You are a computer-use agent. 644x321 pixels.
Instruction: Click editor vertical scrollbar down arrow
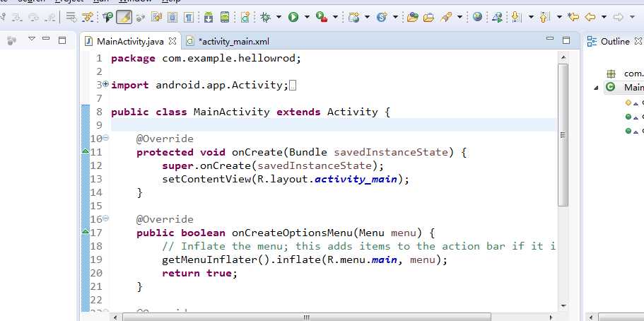coord(563,306)
